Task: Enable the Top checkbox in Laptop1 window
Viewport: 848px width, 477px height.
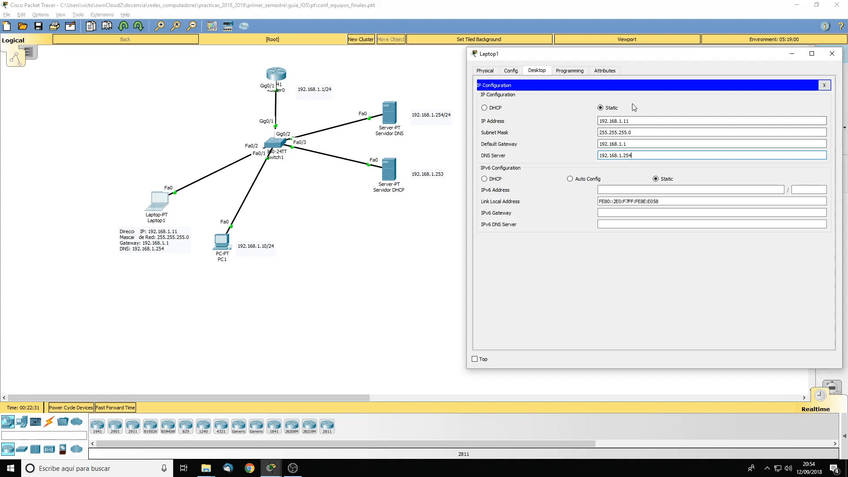Action: click(475, 359)
